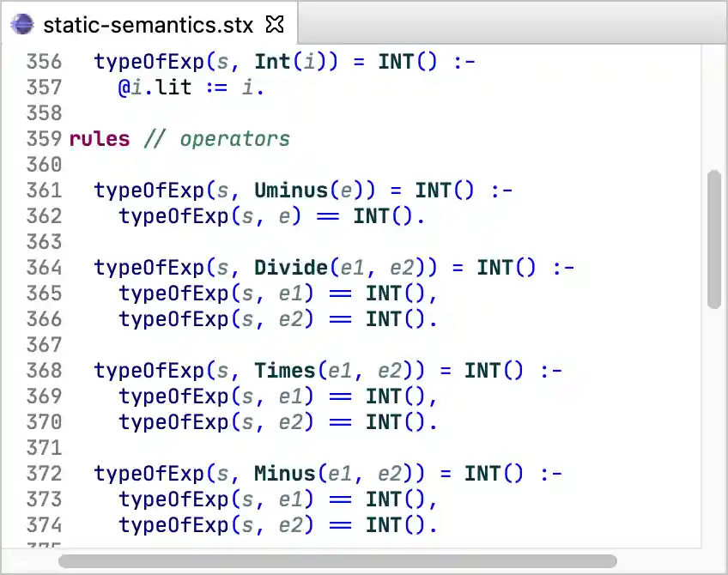
Task: Click the Spoofax file icon on the tab
Action: [21, 24]
